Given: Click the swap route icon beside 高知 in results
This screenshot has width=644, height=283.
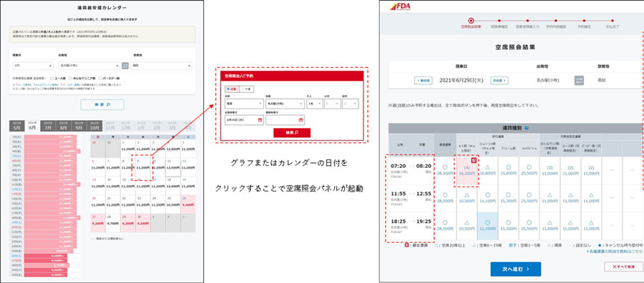Looking at the screenshot, I should [x=579, y=80].
